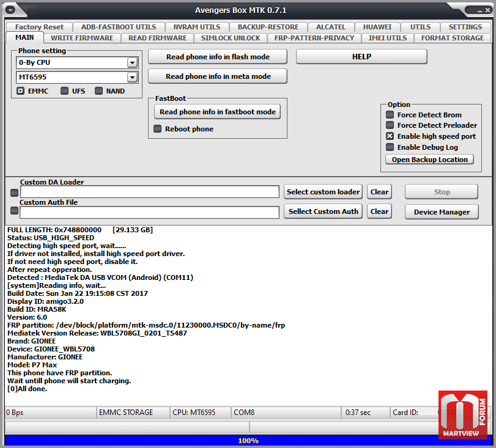Select the MAIN tab
Image resolution: width=496 pixels, height=448 pixels.
tap(24, 37)
